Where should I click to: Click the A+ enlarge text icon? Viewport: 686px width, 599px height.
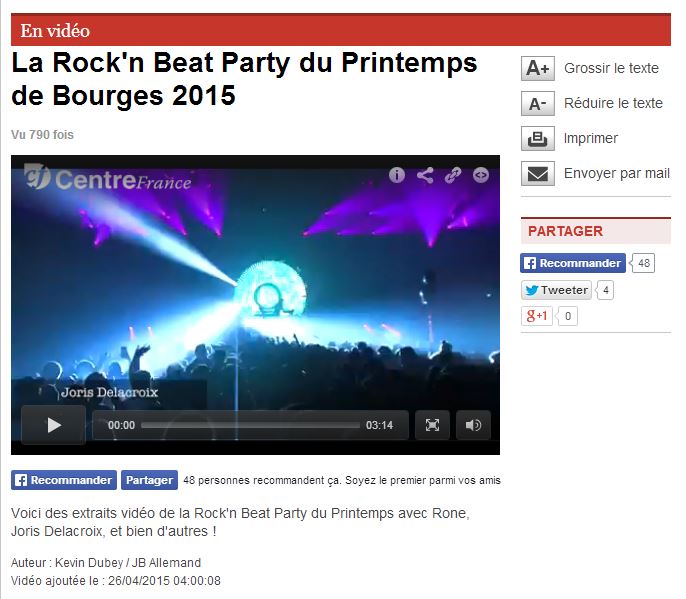tap(537, 68)
